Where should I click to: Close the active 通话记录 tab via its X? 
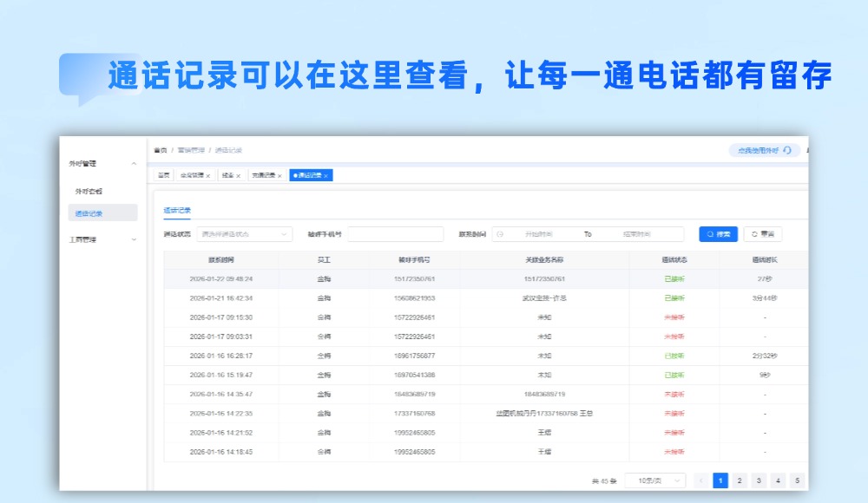326,175
